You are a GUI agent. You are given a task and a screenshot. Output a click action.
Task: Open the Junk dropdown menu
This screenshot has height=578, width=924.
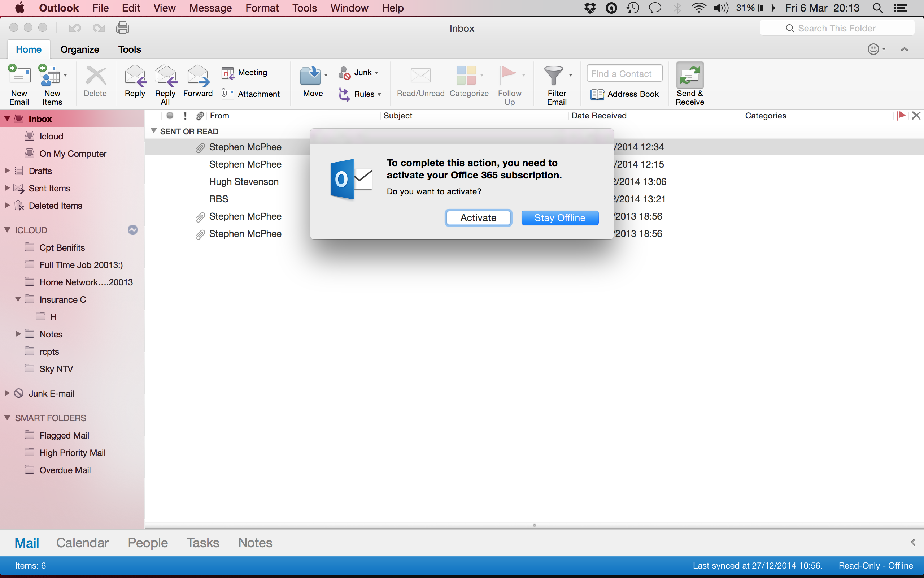pyautogui.click(x=376, y=73)
